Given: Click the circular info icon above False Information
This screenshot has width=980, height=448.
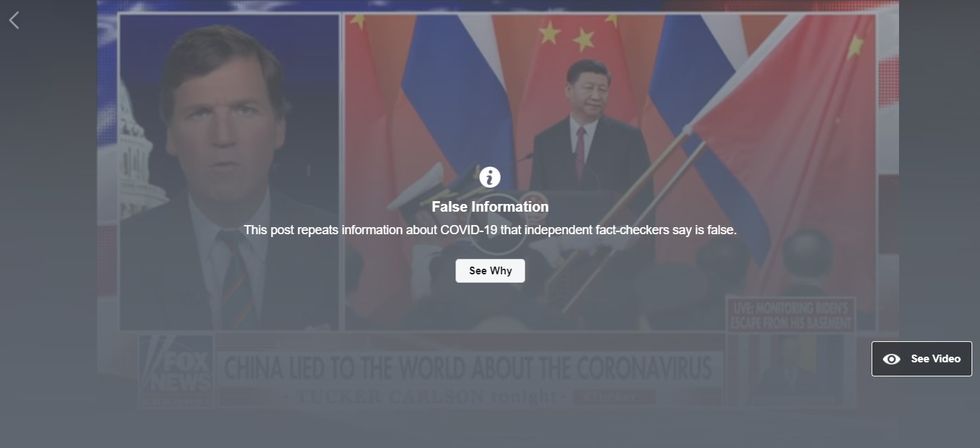Looking at the screenshot, I should point(490,177).
